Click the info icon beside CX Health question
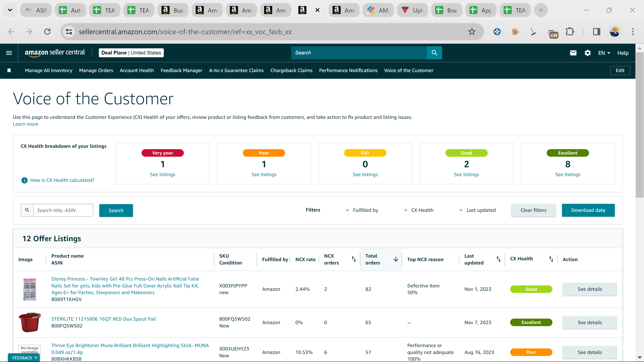 (24, 180)
